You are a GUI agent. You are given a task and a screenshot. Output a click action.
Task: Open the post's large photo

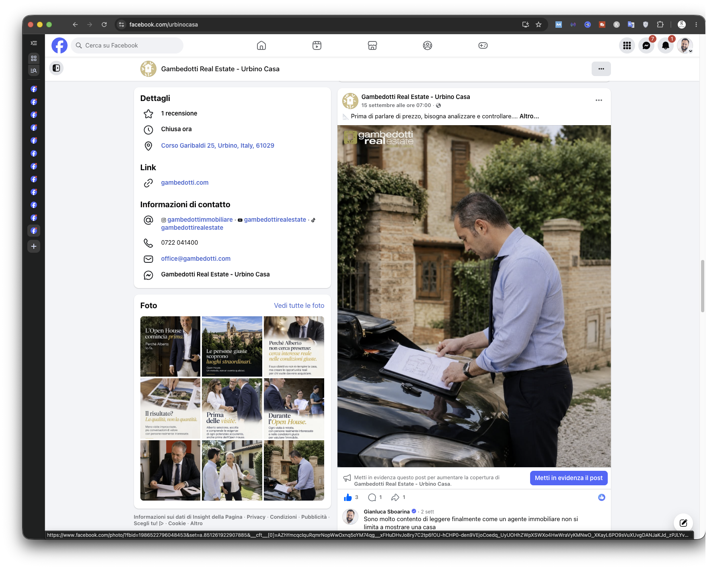click(474, 296)
